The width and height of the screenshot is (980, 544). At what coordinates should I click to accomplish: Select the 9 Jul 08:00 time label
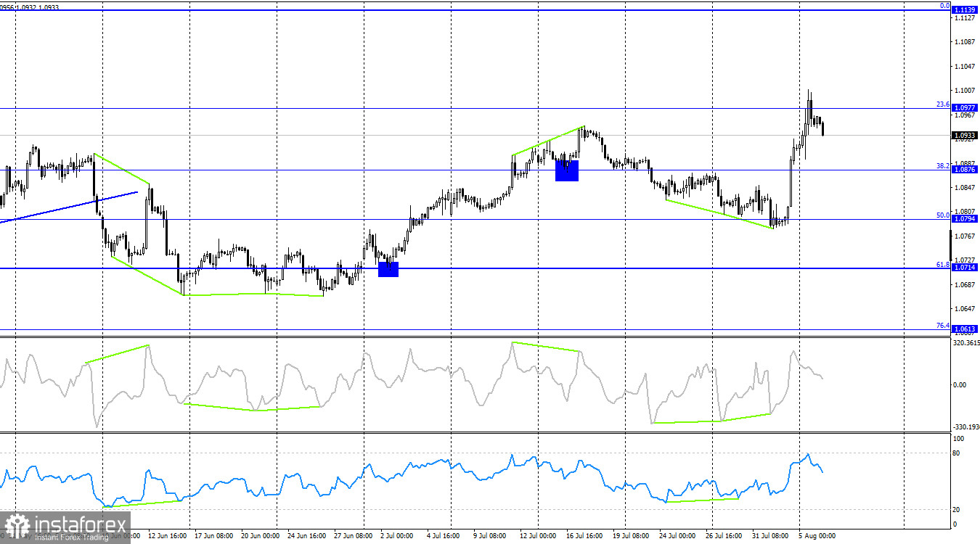click(490, 536)
